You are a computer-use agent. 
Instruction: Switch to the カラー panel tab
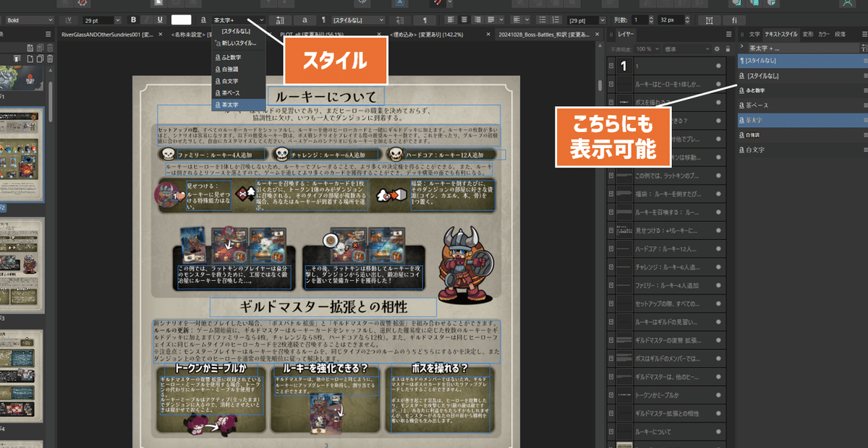click(825, 34)
